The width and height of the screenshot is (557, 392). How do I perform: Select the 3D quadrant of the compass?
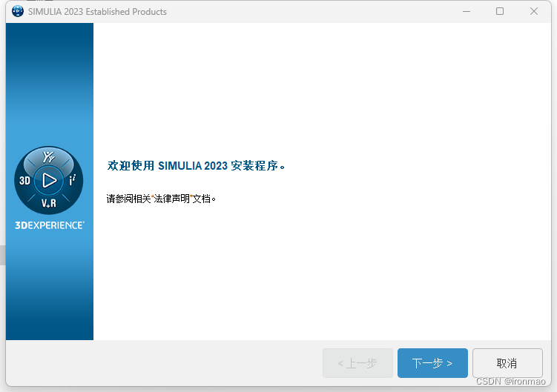[24, 180]
